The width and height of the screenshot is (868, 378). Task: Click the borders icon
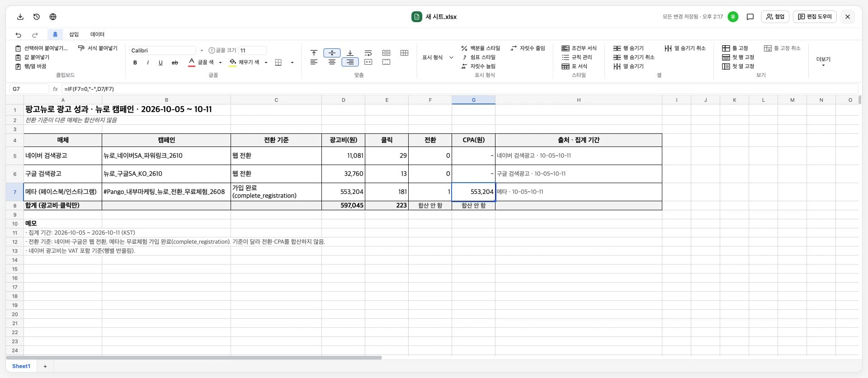point(278,62)
